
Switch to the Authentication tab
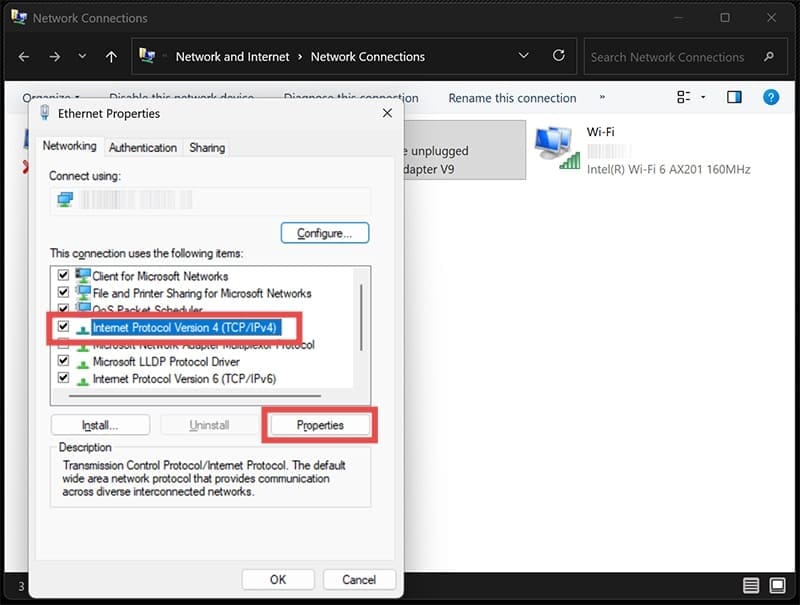pyautogui.click(x=142, y=147)
